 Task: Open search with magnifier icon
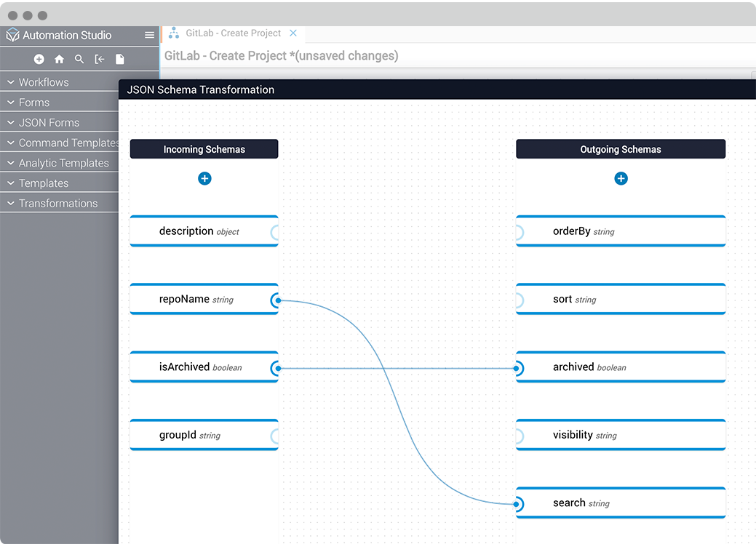[x=79, y=59]
